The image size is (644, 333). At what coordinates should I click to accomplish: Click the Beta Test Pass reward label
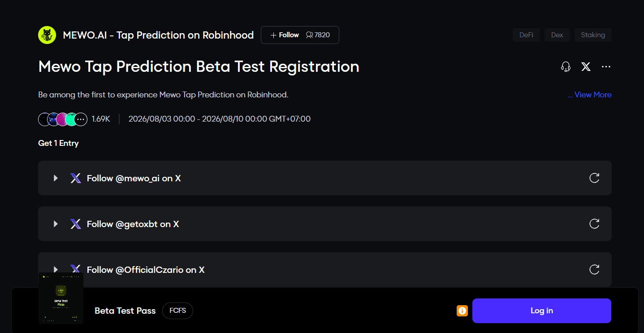(125, 311)
